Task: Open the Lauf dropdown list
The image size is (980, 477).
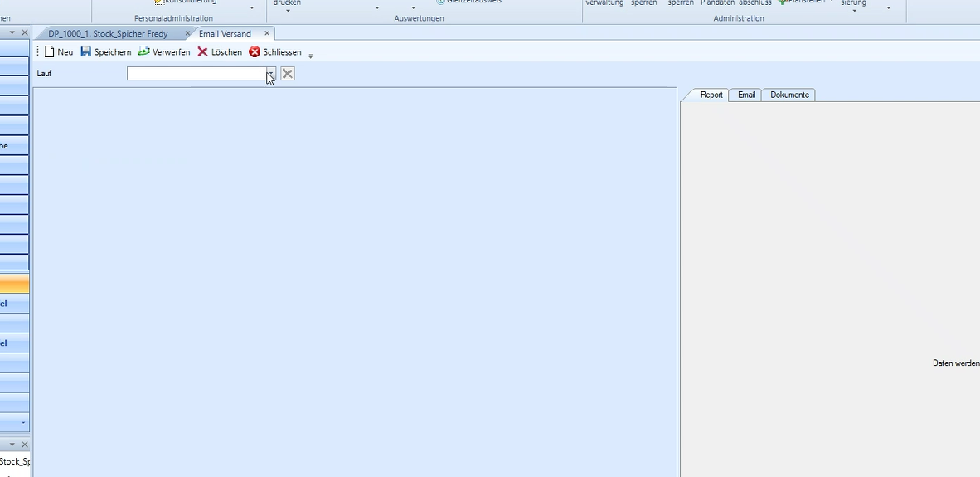Action: (270, 74)
